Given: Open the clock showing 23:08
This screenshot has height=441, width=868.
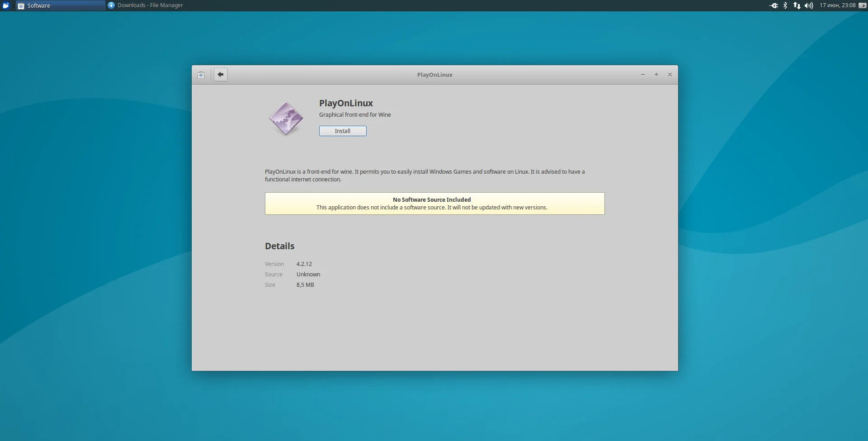Looking at the screenshot, I should tap(837, 5).
